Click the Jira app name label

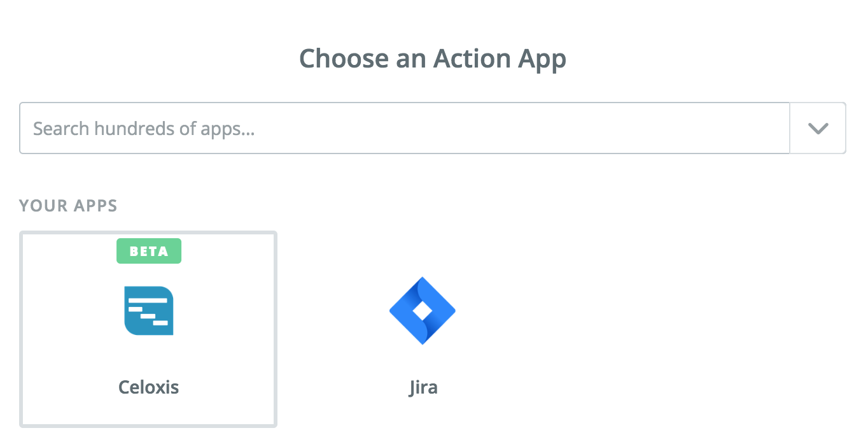tap(423, 387)
